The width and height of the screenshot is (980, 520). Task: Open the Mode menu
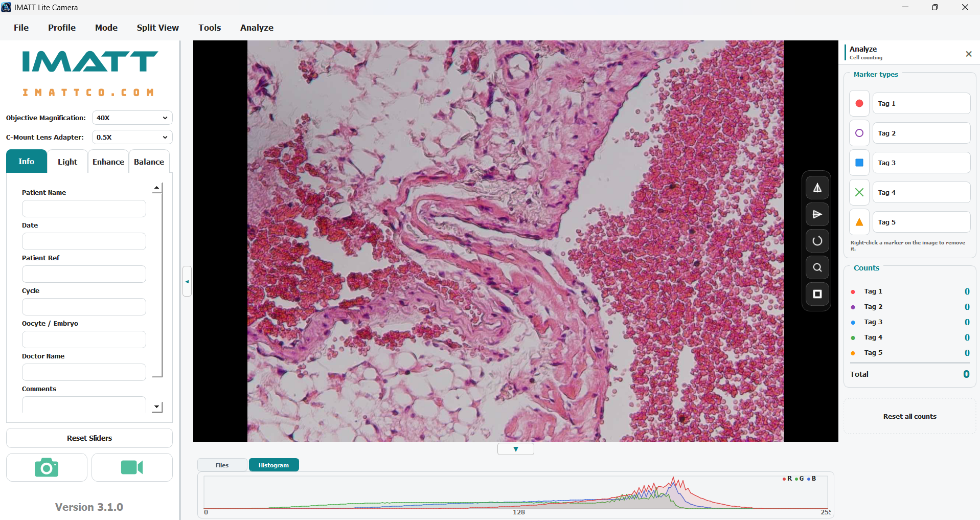(106, 28)
